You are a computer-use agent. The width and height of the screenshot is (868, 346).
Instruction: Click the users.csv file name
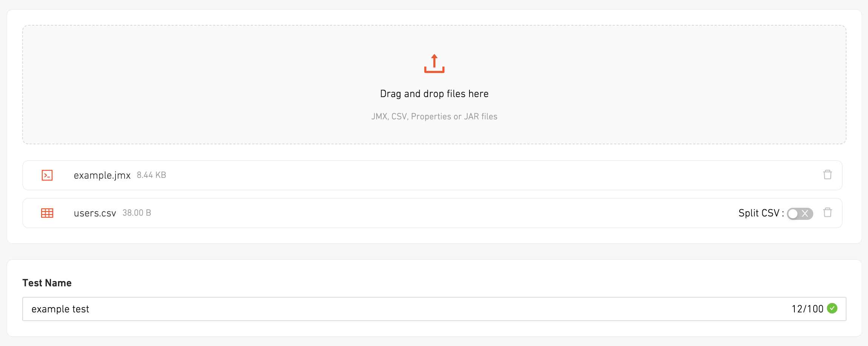coord(95,213)
